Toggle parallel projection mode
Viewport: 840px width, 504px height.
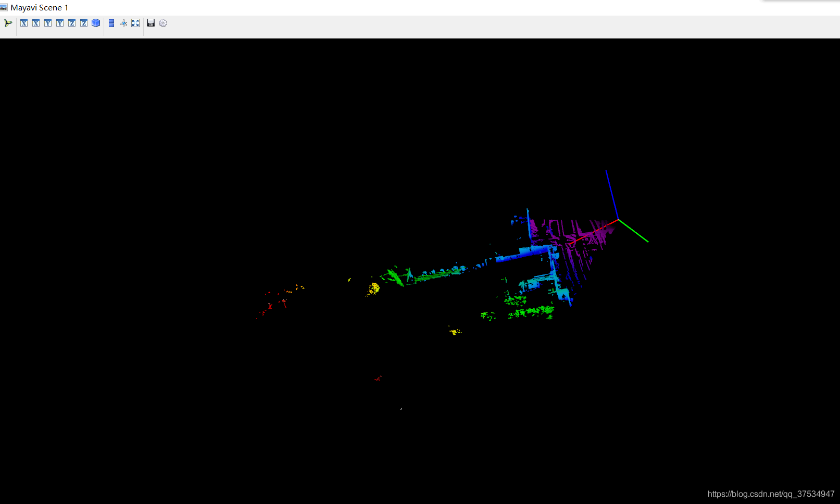111,23
